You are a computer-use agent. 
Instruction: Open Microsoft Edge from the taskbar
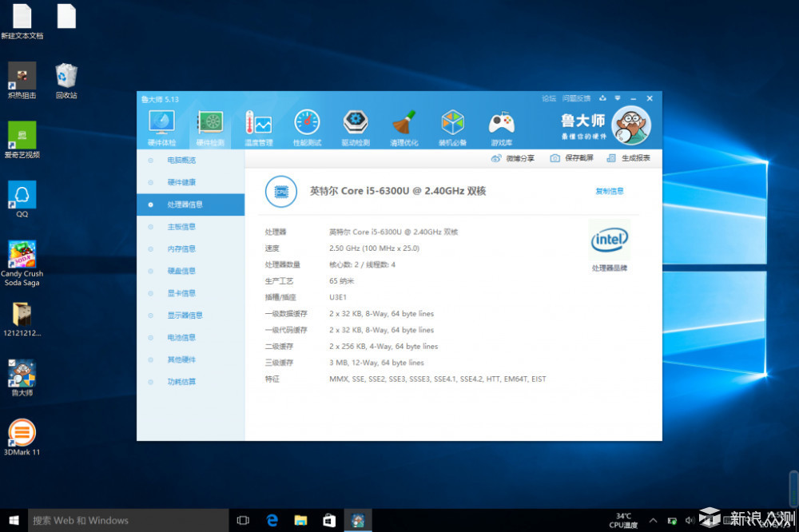click(x=272, y=520)
